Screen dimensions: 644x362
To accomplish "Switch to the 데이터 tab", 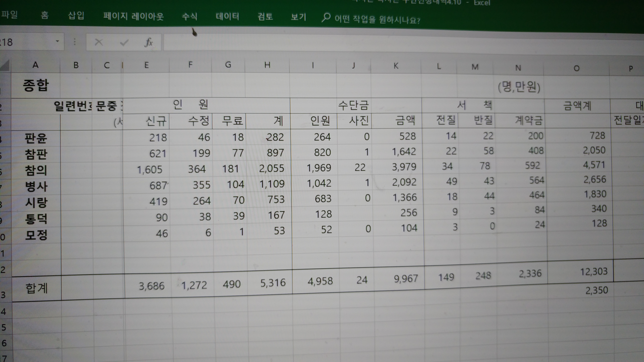I will [x=228, y=17].
